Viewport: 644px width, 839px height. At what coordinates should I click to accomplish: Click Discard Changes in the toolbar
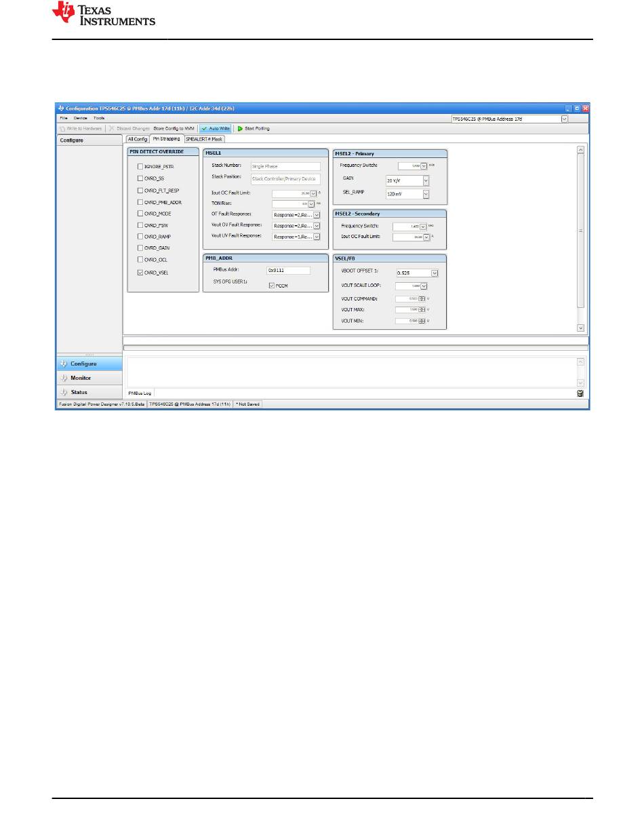[129, 128]
